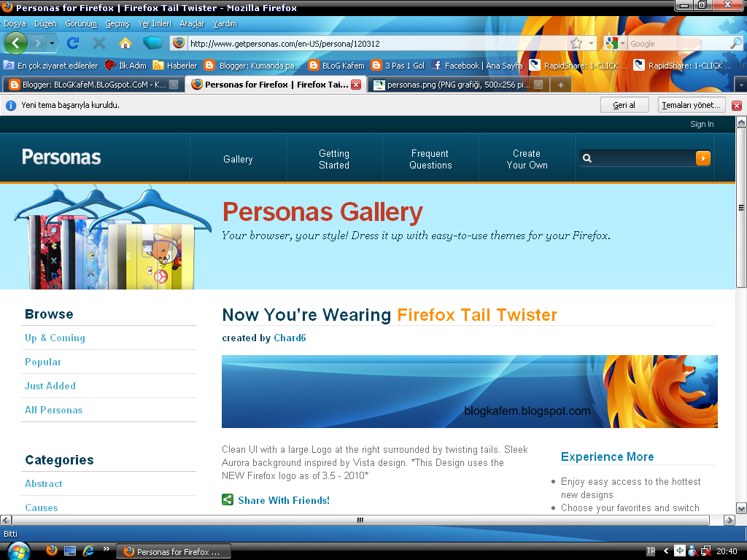Open the BLoG Kafem bookmark

(336, 65)
